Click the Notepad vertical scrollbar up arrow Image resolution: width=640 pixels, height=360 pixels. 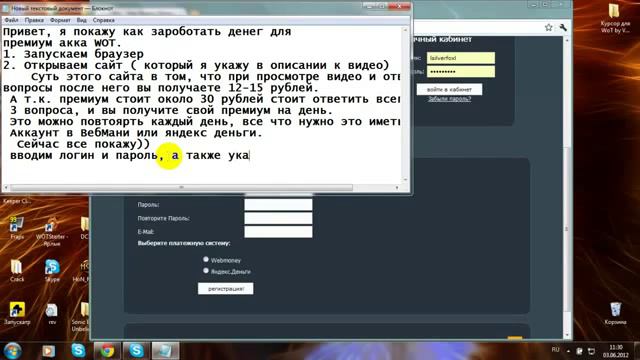[x=405, y=30]
